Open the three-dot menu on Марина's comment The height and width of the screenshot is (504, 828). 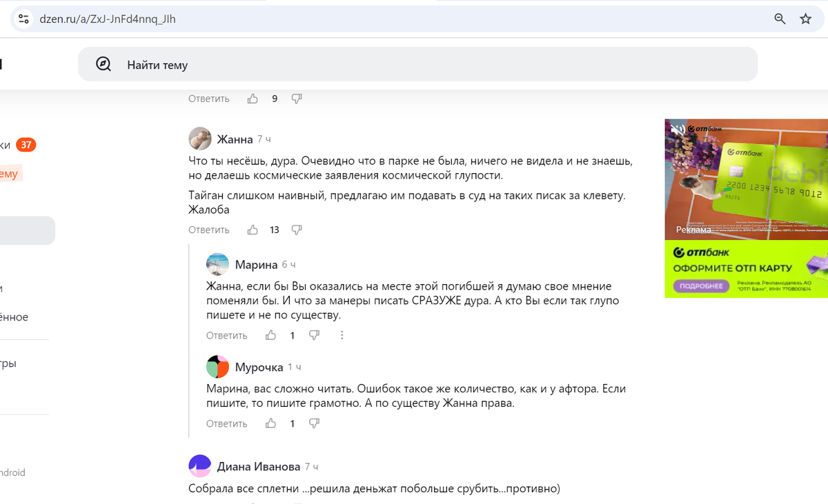pyautogui.click(x=342, y=335)
